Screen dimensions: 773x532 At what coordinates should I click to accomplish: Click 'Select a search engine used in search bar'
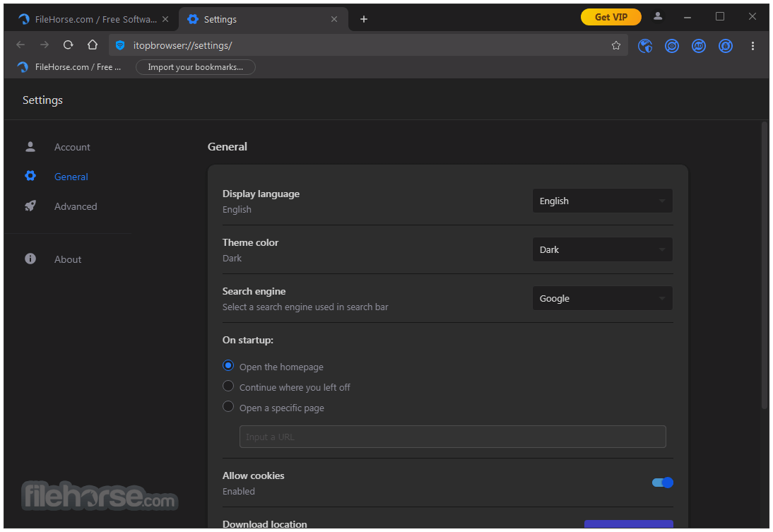tap(305, 307)
